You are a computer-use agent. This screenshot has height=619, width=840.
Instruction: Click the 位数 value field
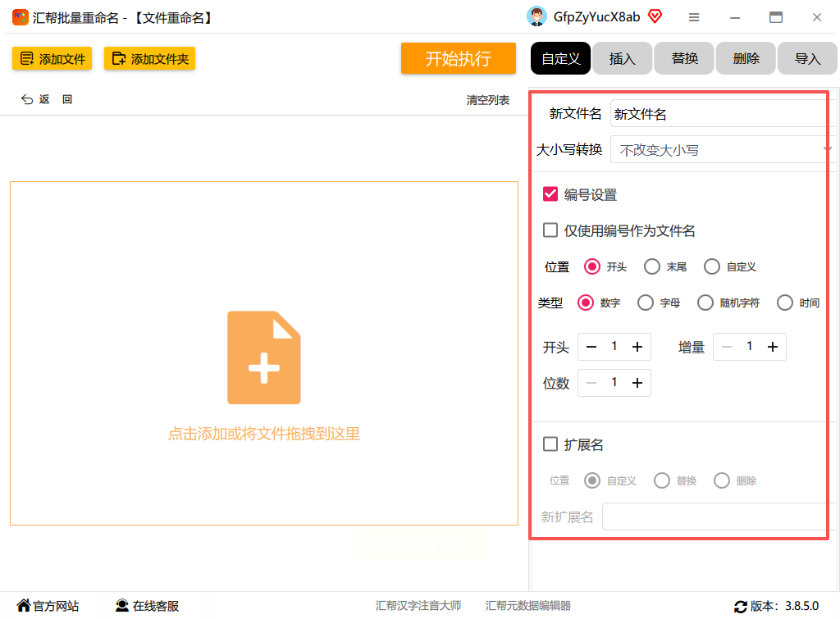coord(614,382)
